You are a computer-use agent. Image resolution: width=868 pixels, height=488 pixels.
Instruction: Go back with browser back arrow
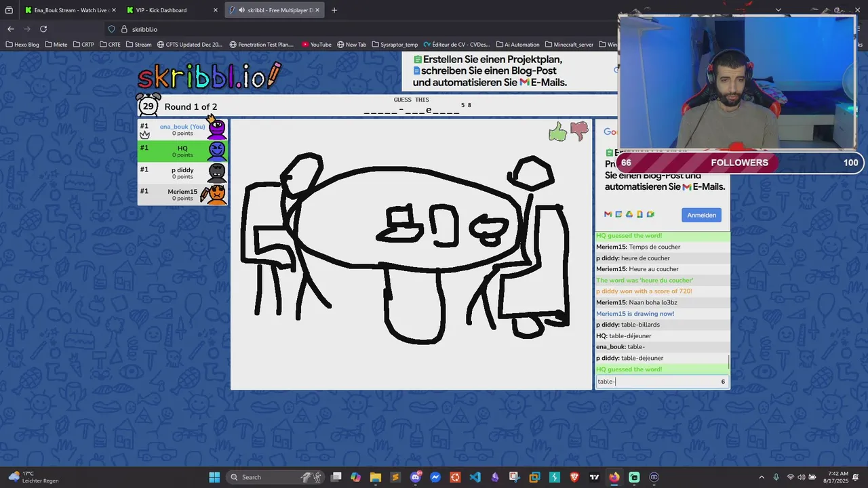(11, 29)
